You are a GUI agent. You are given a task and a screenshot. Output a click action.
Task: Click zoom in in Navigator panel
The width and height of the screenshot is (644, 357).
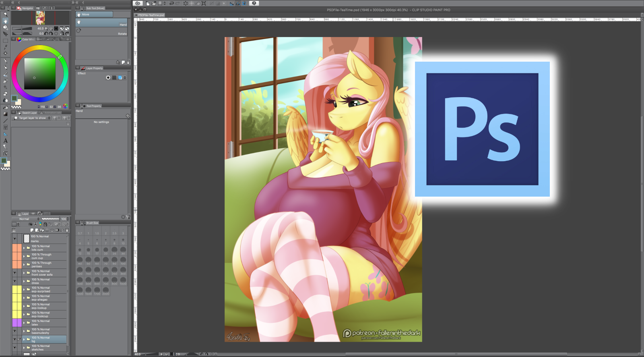coord(51,29)
